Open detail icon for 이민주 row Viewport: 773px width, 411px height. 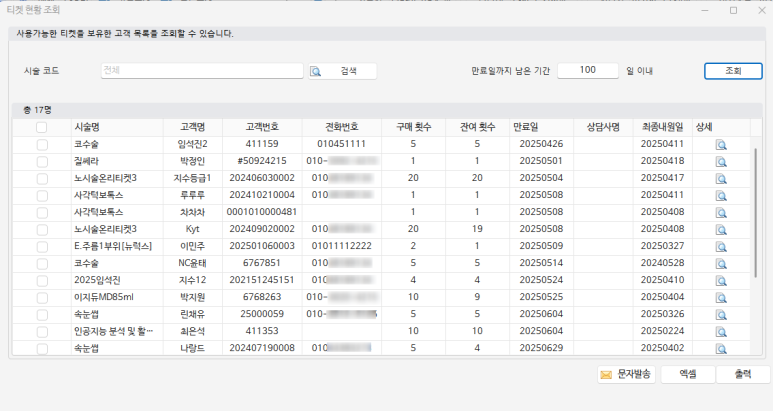tap(721, 247)
